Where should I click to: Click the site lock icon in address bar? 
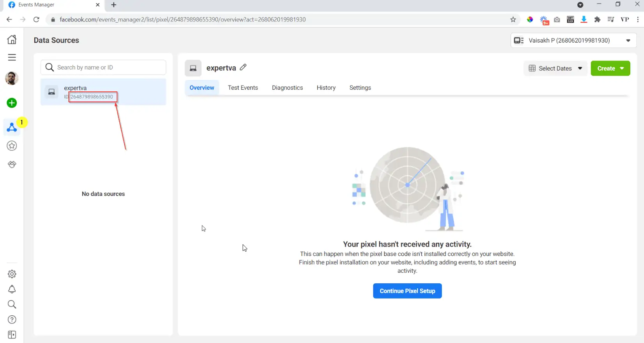tap(53, 20)
